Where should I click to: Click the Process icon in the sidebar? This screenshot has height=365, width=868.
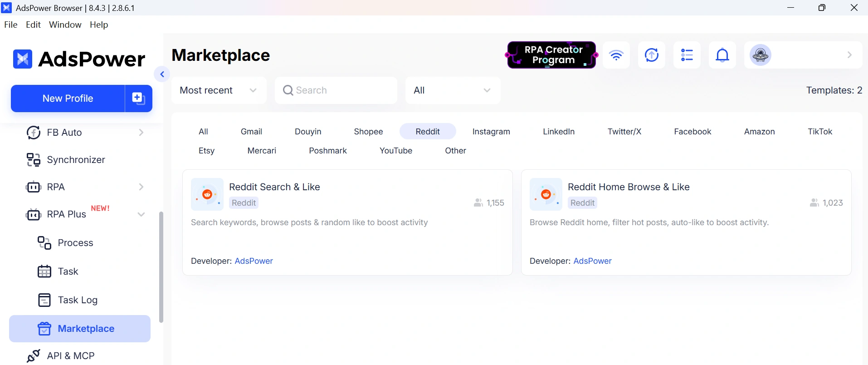click(44, 243)
